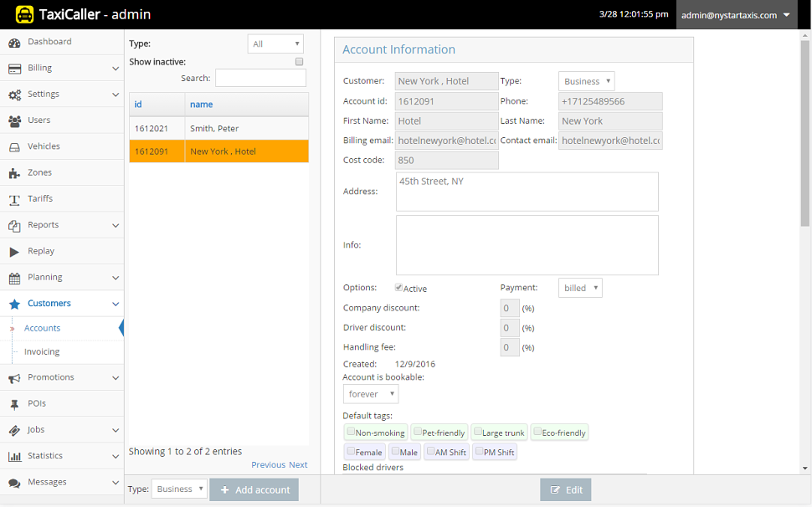Screen dimensions: 812x507
Task: Enable the Show inactive checkbox
Action: (299, 61)
